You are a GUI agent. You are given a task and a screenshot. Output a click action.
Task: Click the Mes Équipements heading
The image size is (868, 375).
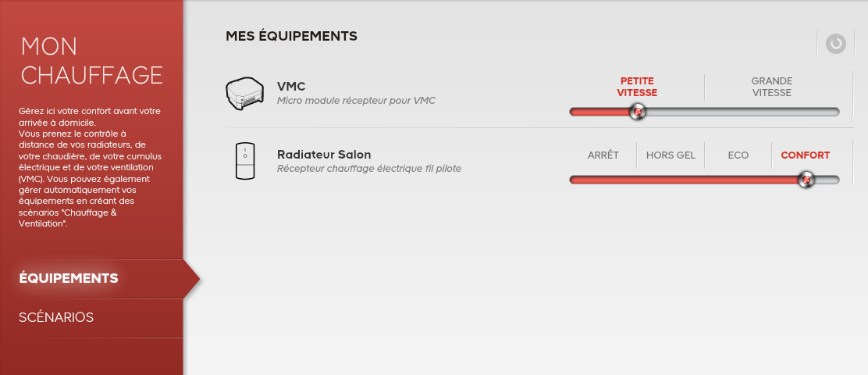(x=291, y=37)
